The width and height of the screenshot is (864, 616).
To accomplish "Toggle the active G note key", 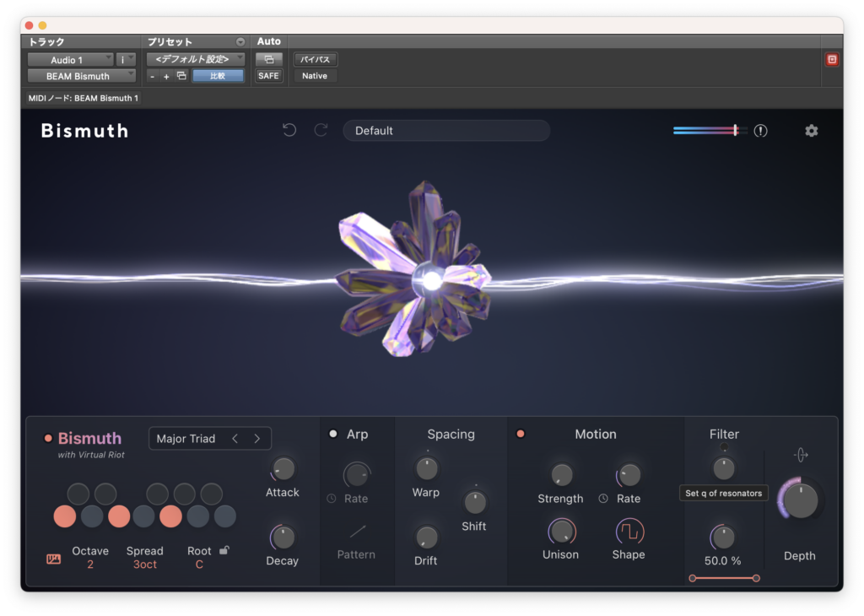I will tap(170, 516).
